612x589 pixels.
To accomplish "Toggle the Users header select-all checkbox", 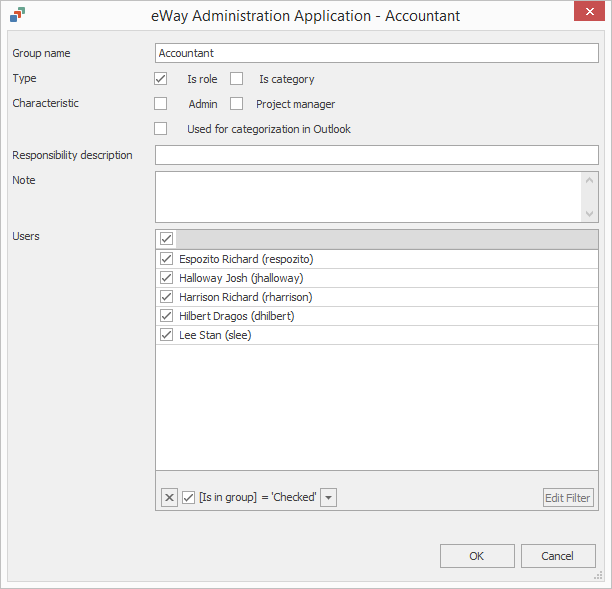I will (167, 238).
